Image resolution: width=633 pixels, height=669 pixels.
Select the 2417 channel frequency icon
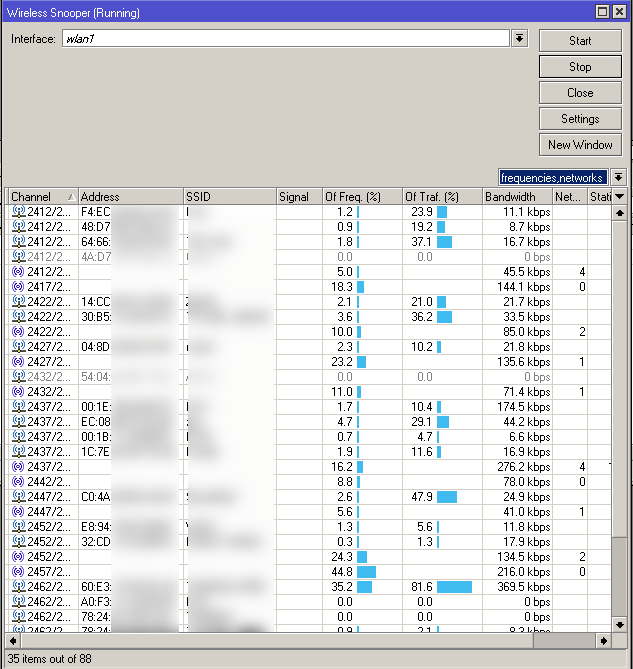click(x=18, y=287)
